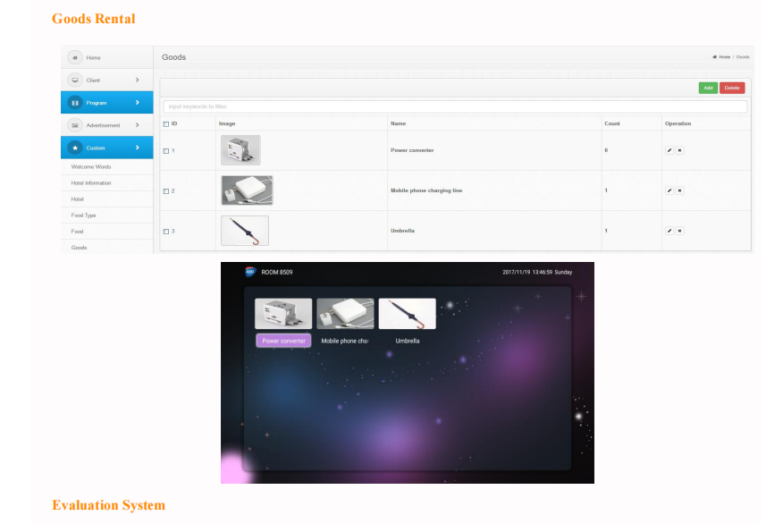Open the Power converter image in table
783x532 pixels.
tap(240, 150)
